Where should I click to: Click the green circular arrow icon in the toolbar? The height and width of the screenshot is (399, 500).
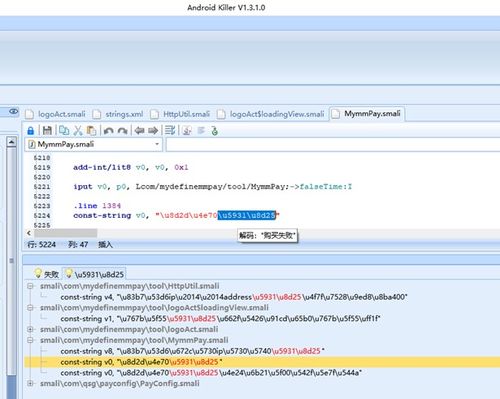click(215, 131)
